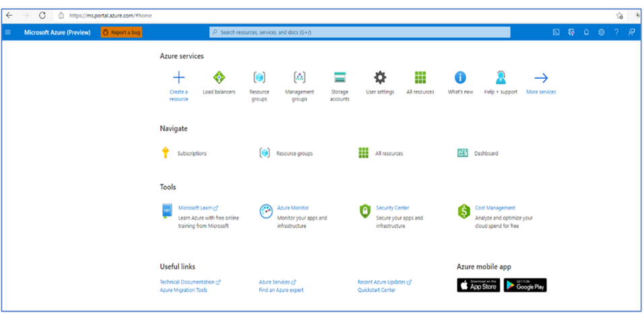Open the Load balancers service icon
Viewport: 644px width, 313px height.
tap(219, 77)
